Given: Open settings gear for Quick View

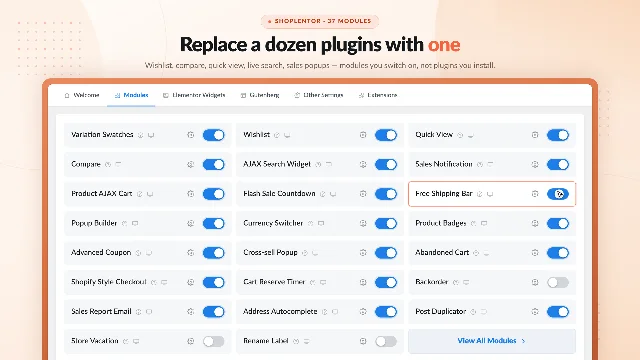Looking at the screenshot, I should coord(535,135).
